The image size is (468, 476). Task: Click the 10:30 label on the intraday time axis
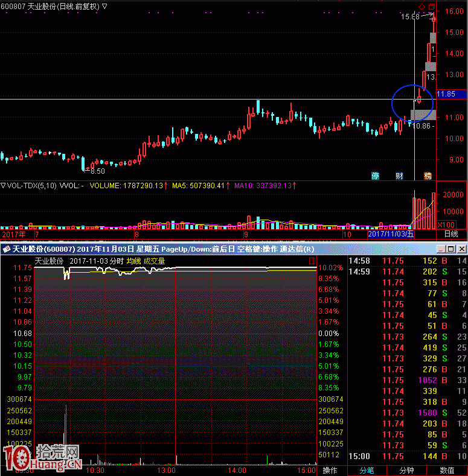95,471
